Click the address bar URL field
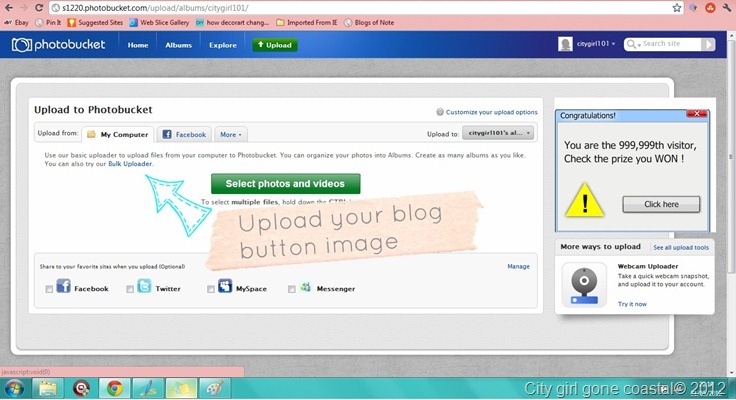 359,8
